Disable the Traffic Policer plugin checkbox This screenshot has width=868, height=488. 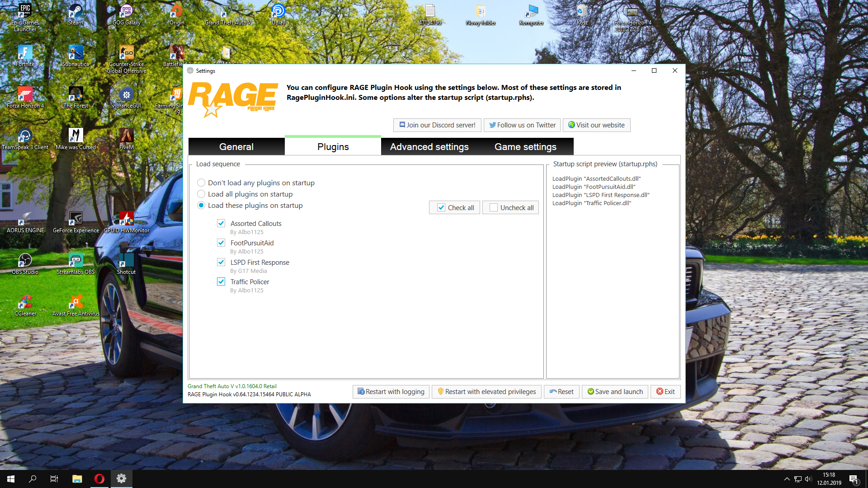(221, 282)
